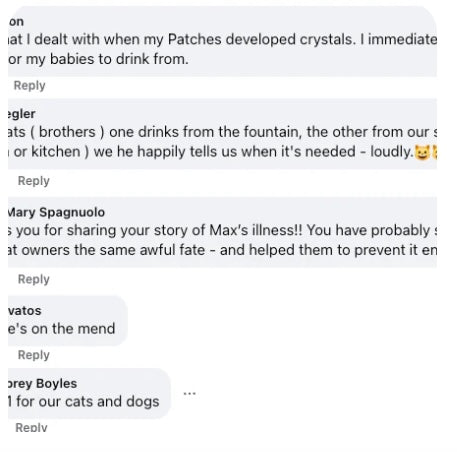Viewport: 457px width, 452px height.
Task: Select the "for our cats and dogs" comment bubble
Action: coord(89,394)
